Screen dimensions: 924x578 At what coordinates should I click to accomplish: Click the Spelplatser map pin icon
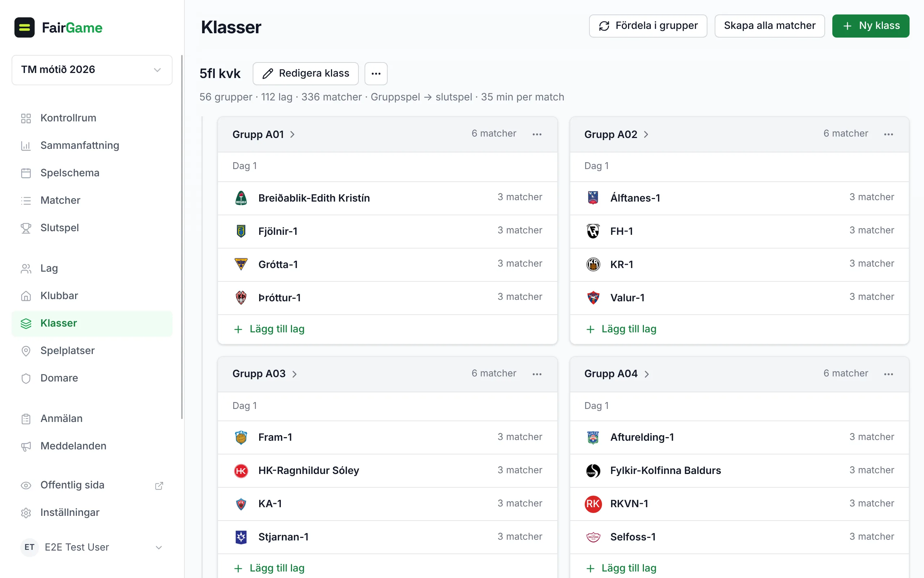pos(26,351)
